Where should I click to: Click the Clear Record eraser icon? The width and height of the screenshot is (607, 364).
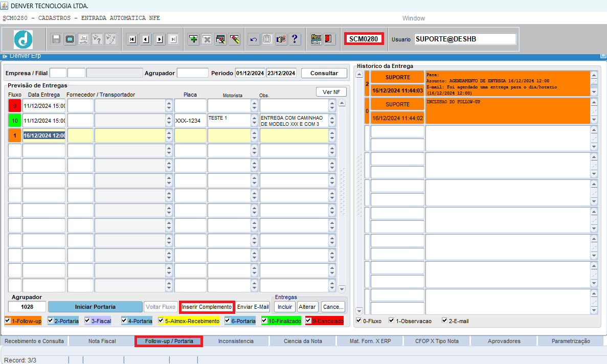(x=220, y=39)
